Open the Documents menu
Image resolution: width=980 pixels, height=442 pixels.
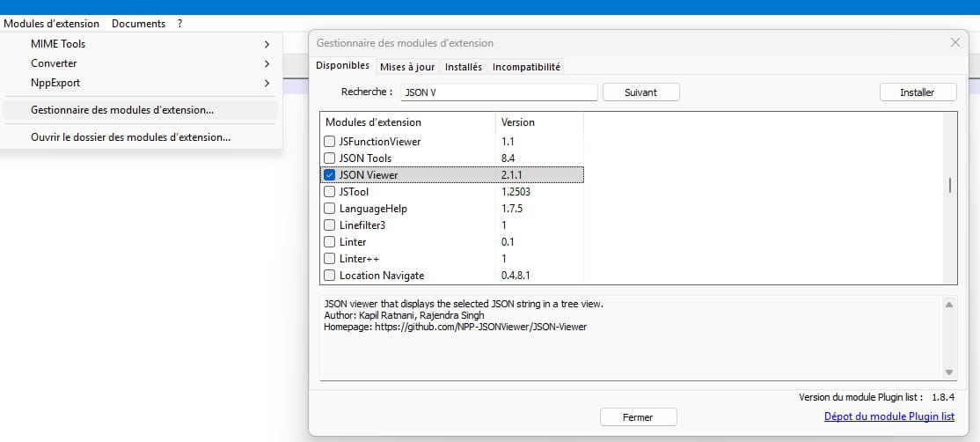coord(138,24)
